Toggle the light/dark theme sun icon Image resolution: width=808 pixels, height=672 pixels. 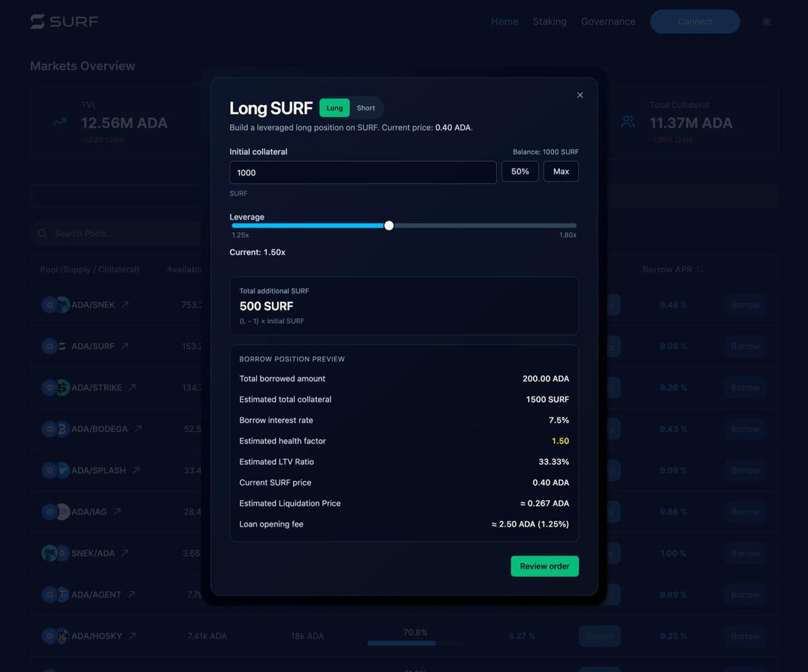tap(766, 22)
